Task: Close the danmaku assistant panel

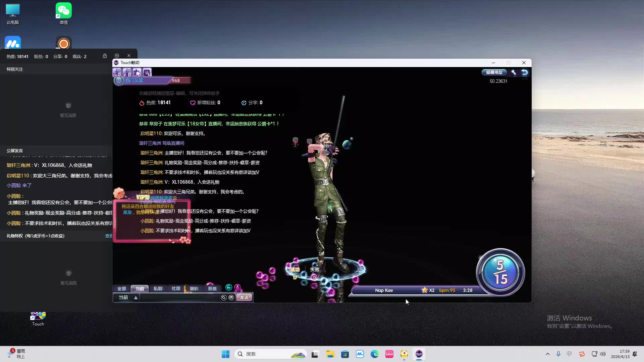Action: click(129, 56)
